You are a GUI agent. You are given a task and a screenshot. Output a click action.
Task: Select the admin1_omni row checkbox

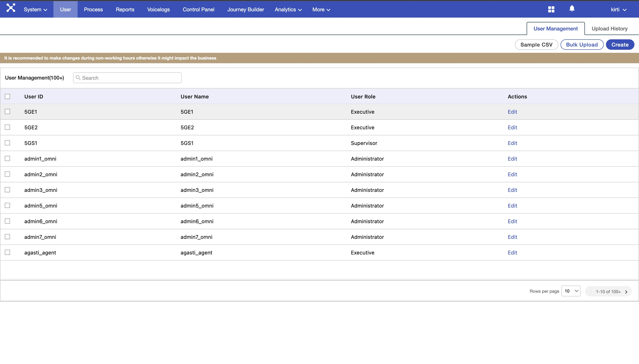click(8, 158)
